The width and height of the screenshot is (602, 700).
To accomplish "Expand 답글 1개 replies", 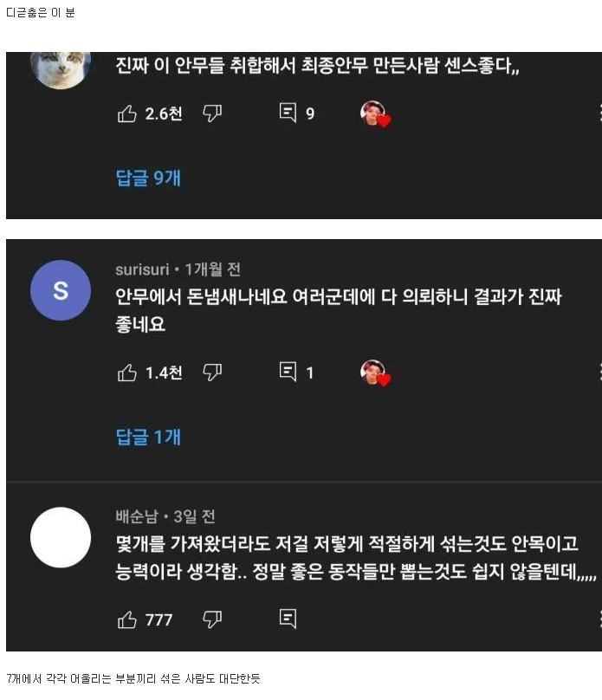I will tap(148, 437).
